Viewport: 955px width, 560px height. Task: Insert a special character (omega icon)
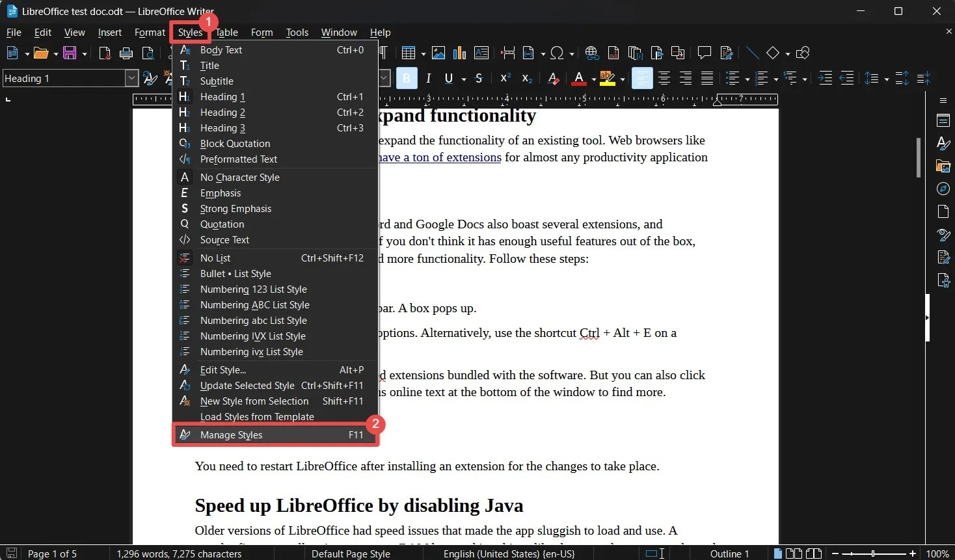558,53
